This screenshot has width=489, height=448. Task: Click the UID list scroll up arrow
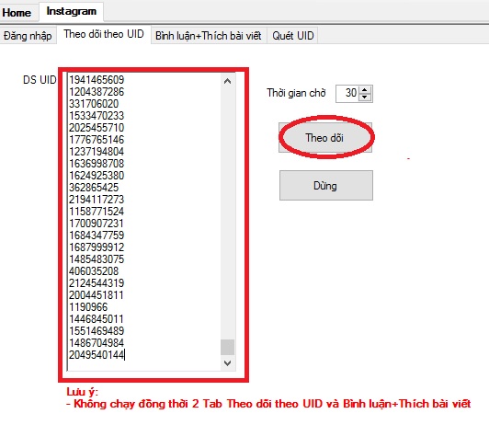click(228, 81)
